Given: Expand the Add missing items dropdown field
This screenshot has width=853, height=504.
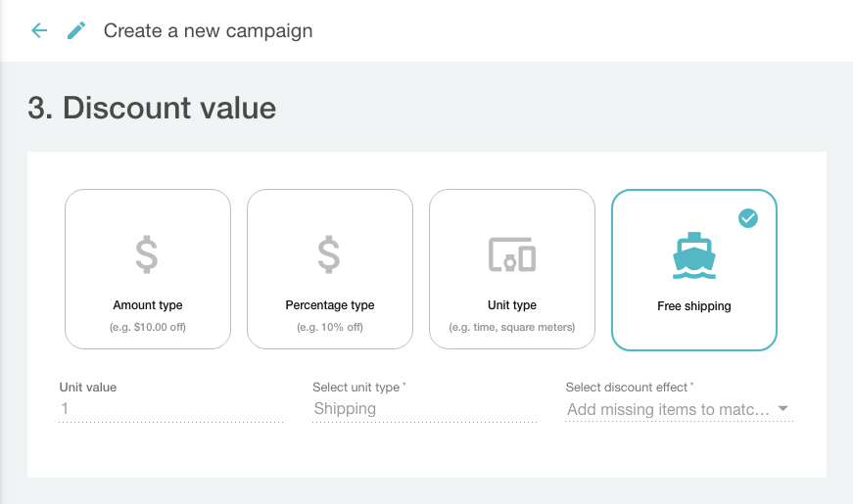Looking at the screenshot, I should [x=669, y=410].
